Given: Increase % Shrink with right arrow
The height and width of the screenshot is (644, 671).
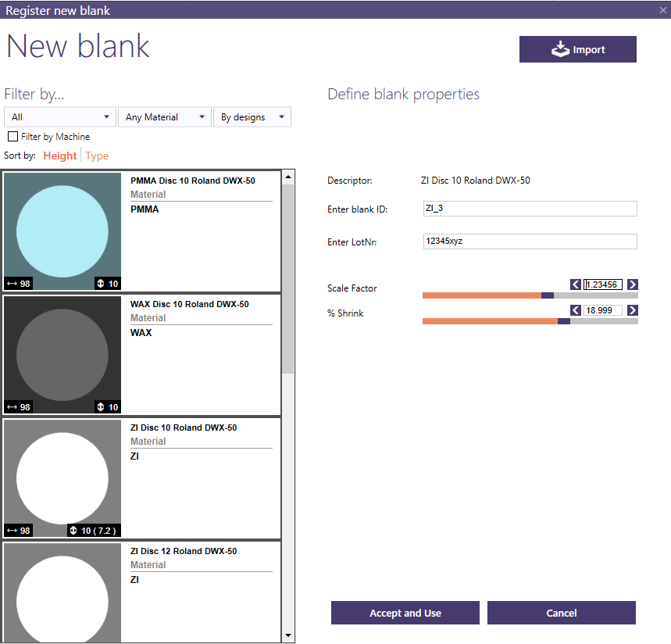Looking at the screenshot, I should point(633,310).
